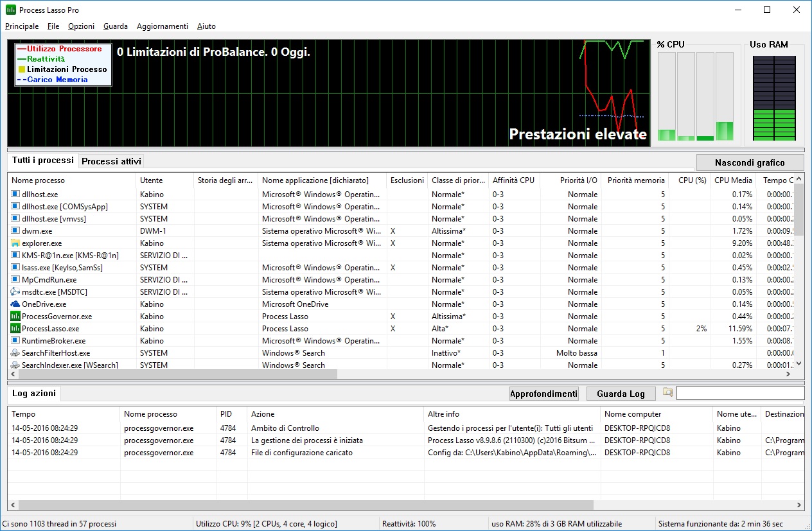Image resolution: width=812 pixels, height=531 pixels.
Task: Click the log filter text field
Action: coord(740,393)
